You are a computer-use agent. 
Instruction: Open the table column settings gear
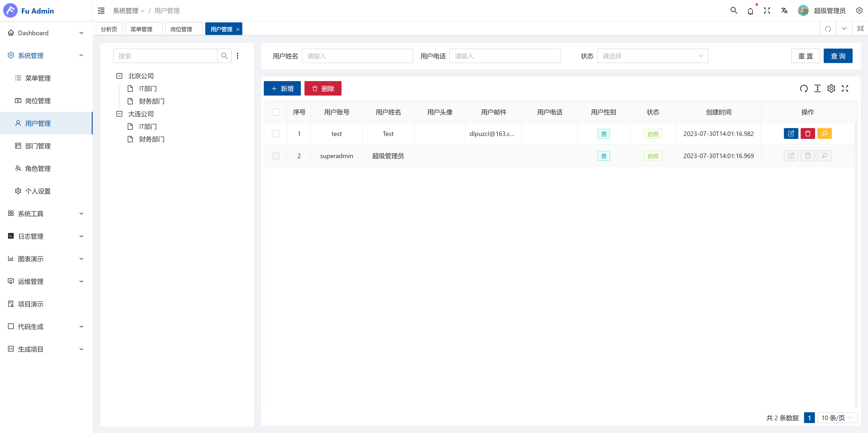(x=831, y=89)
